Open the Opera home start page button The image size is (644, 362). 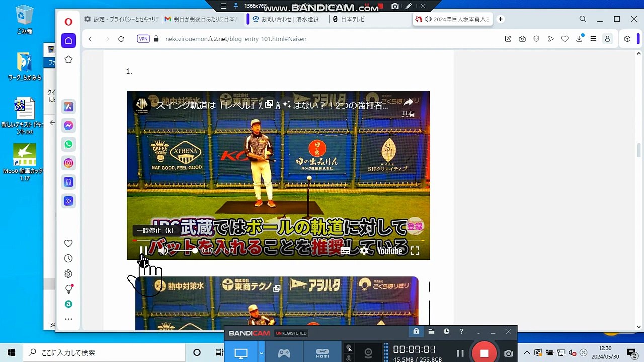pyautogui.click(x=68, y=41)
